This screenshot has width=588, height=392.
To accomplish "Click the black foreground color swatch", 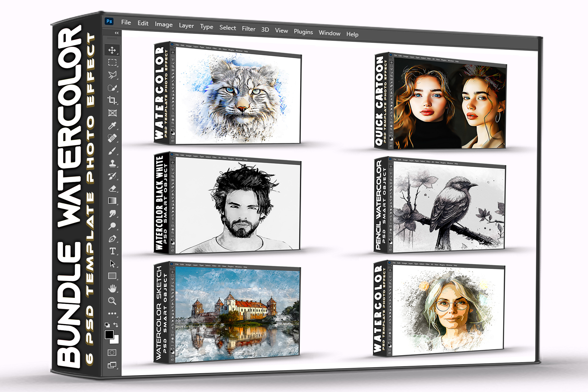I will (x=109, y=335).
